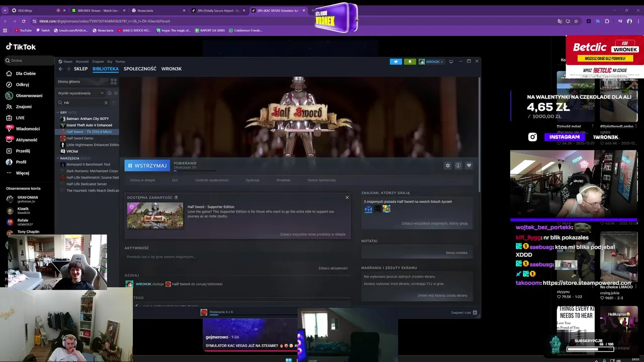The width and height of the screenshot is (644, 362).
Task: Reload the browser page
Action: (23, 21)
